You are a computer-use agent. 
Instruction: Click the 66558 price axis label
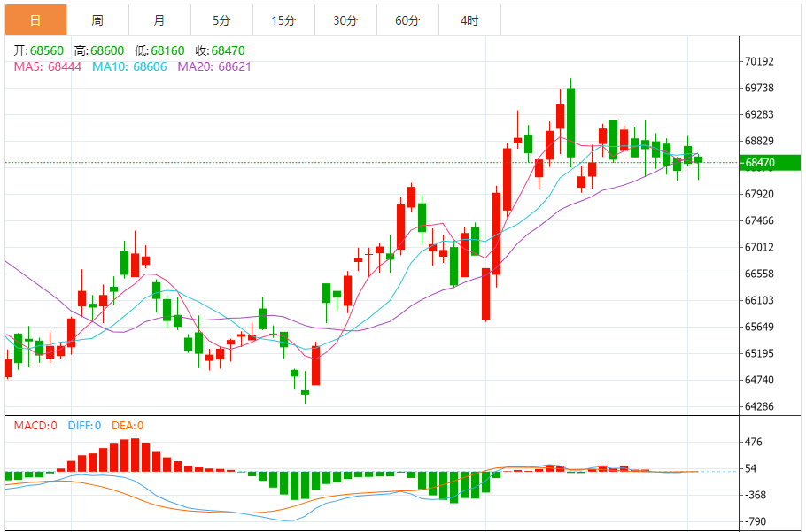759,274
